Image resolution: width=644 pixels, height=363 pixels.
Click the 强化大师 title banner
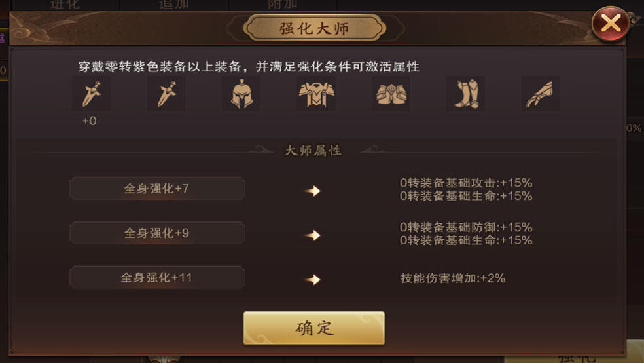click(313, 29)
